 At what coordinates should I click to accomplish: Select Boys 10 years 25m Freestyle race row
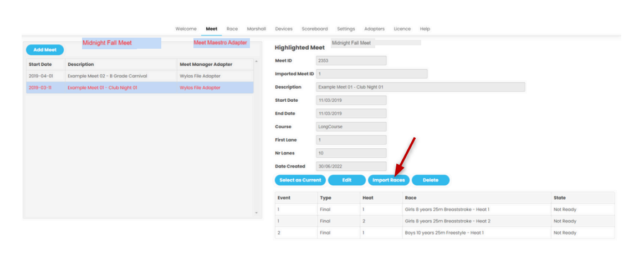click(444, 233)
